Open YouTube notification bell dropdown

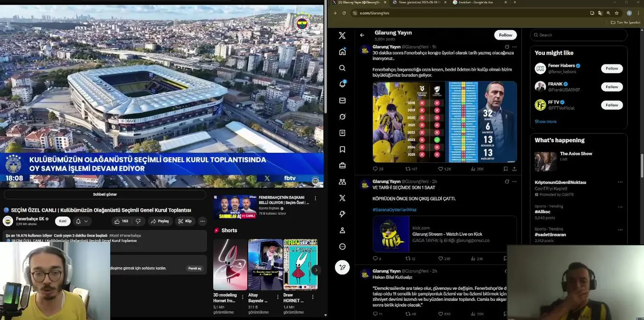82,221
